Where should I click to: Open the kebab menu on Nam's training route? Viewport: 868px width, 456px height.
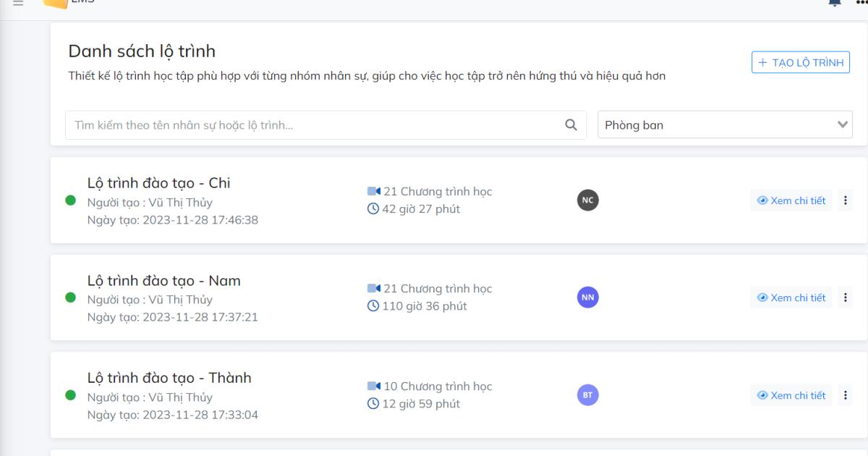(845, 297)
